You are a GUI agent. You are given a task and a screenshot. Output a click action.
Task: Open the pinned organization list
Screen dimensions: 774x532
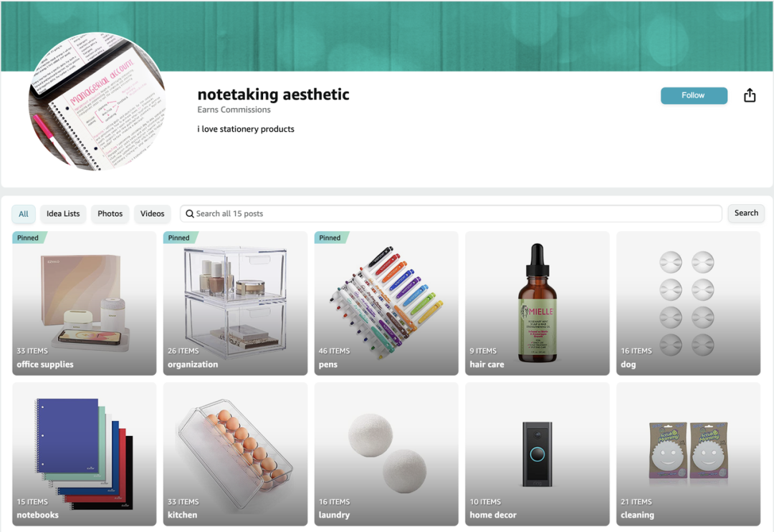pos(236,303)
